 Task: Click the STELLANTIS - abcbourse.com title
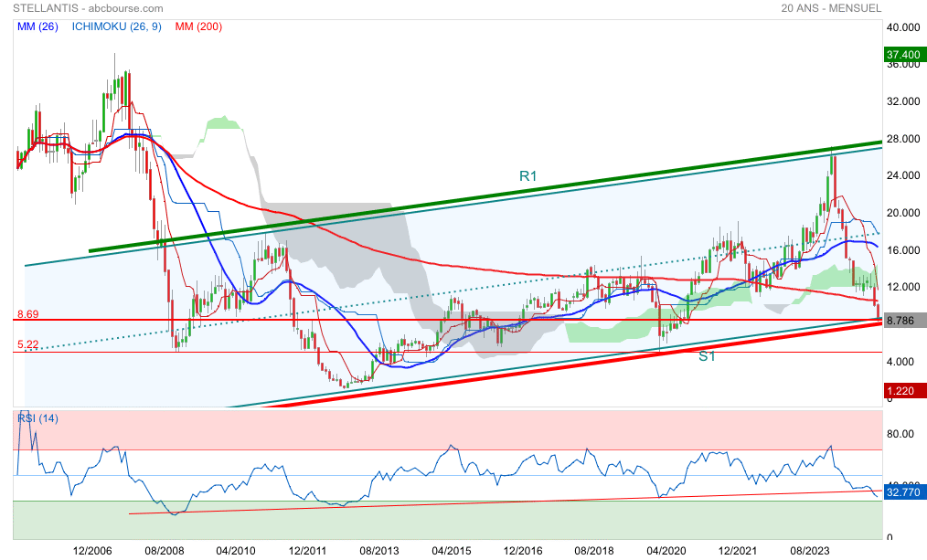point(88,8)
